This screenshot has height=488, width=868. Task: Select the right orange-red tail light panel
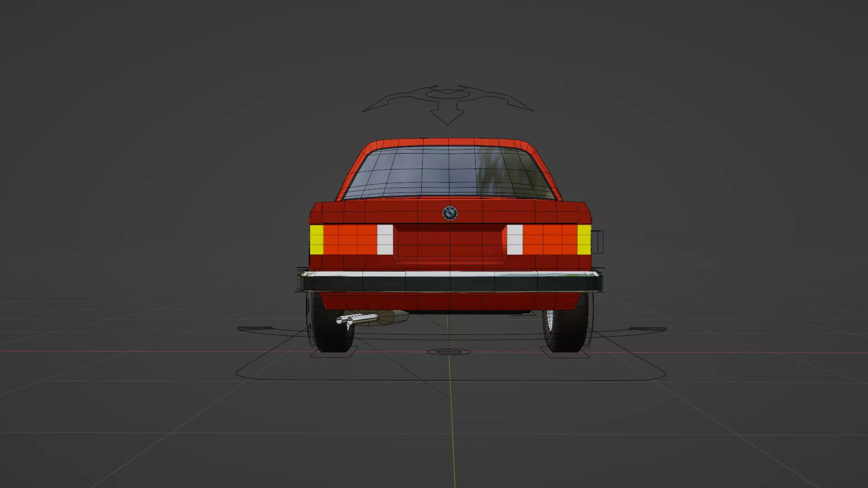[x=550, y=239]
